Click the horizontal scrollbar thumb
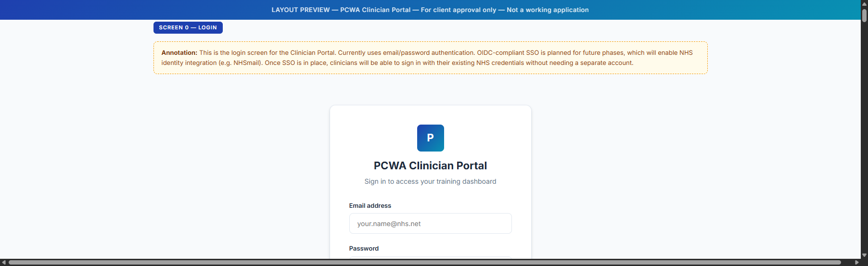 423,263
